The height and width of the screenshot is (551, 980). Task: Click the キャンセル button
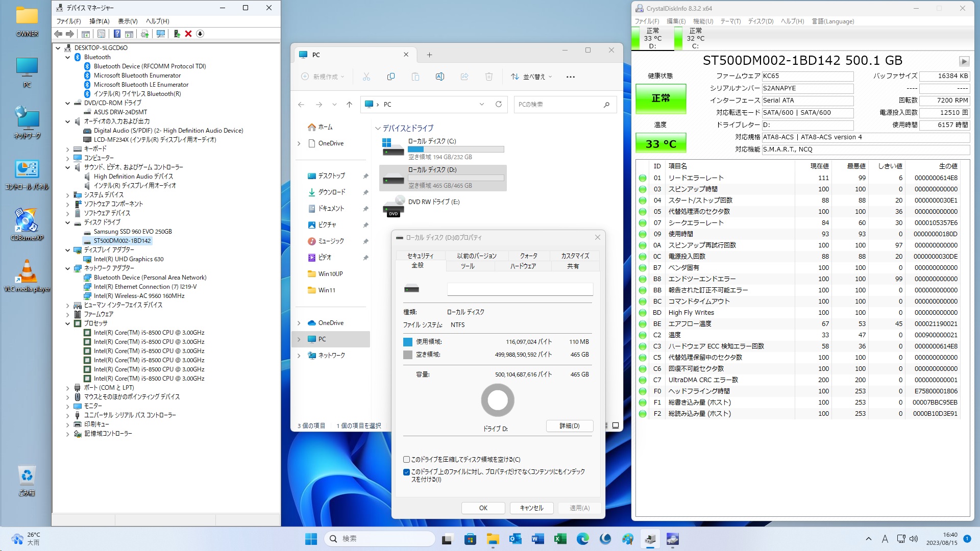tap(531, 508)
